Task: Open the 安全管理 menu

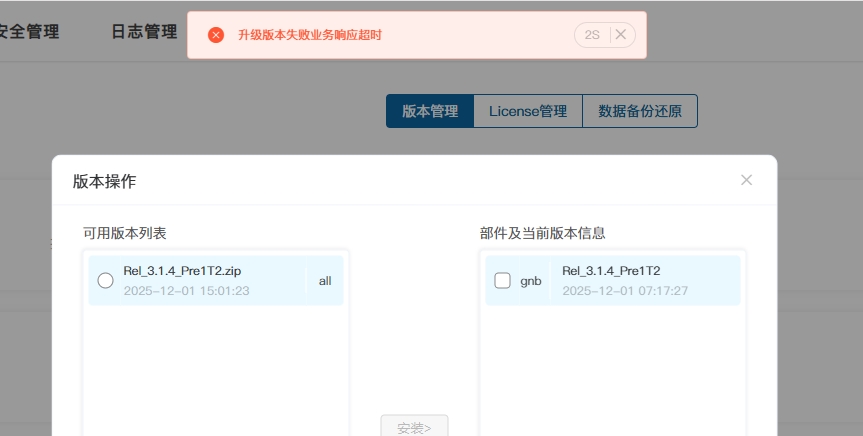Action: point(28,31)
